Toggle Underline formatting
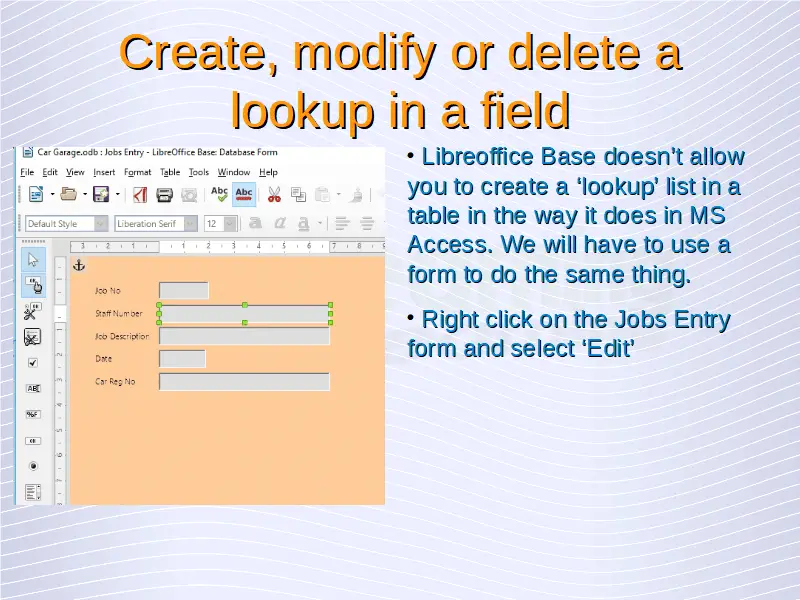800x600 pixels. click(x=304, y=223)
